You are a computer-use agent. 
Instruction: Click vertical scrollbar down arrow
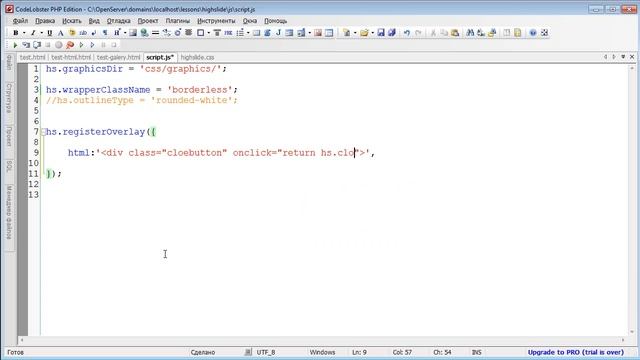pyautogui.click(x=632, y=332)
